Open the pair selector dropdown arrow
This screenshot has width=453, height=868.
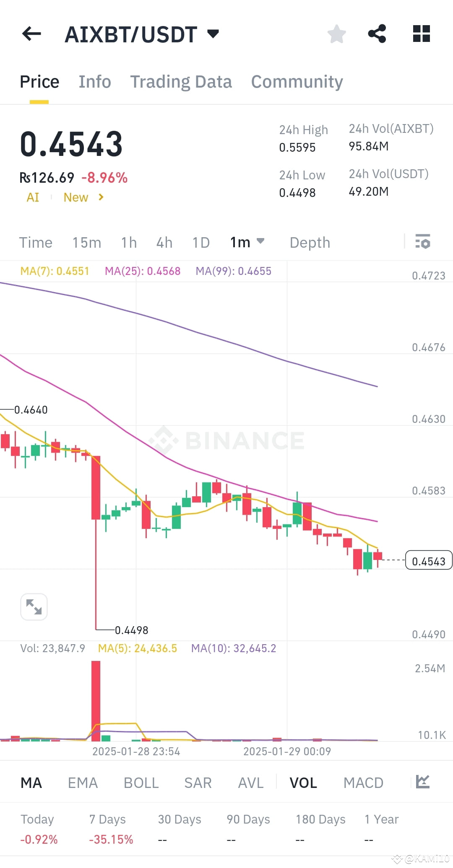213,34
